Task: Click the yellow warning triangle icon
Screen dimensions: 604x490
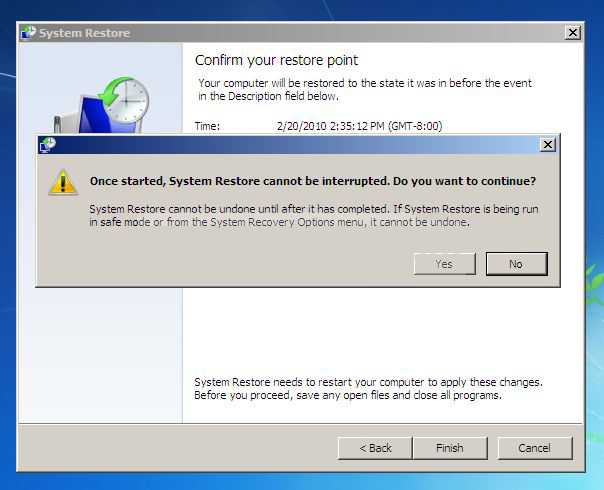Action: tap(63, 182)
